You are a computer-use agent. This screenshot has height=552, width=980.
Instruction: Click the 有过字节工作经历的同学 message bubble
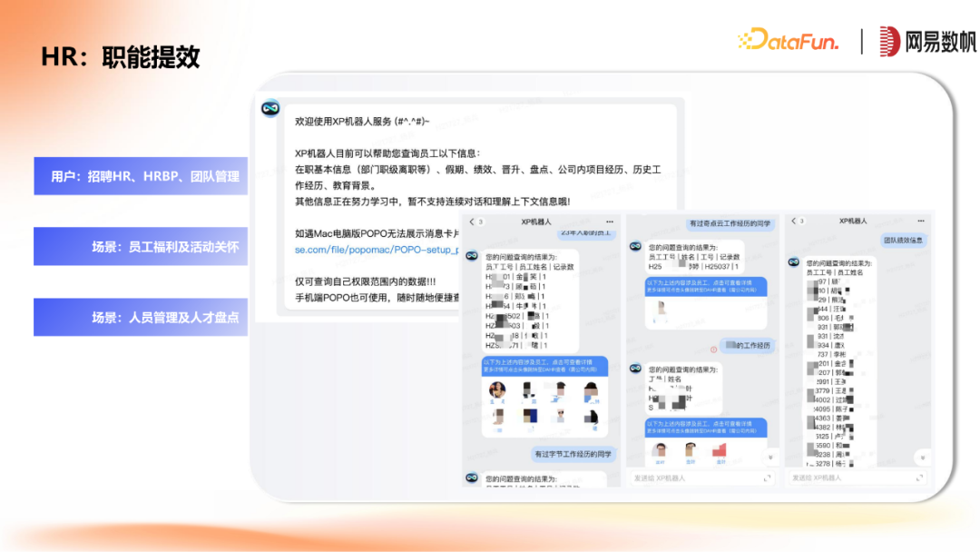point(573,455)
